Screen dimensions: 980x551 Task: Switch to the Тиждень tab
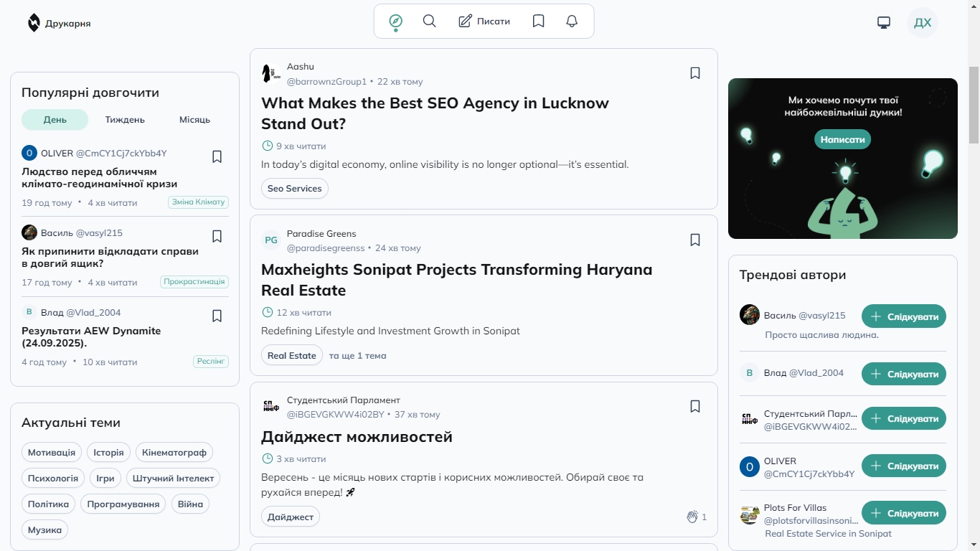coord(125,120)
